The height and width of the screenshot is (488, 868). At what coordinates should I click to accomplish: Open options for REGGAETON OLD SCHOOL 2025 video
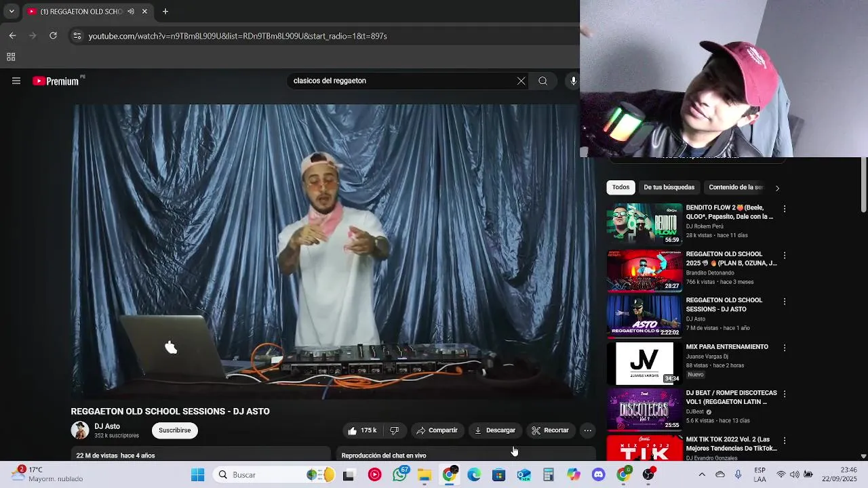click(785, 256)
